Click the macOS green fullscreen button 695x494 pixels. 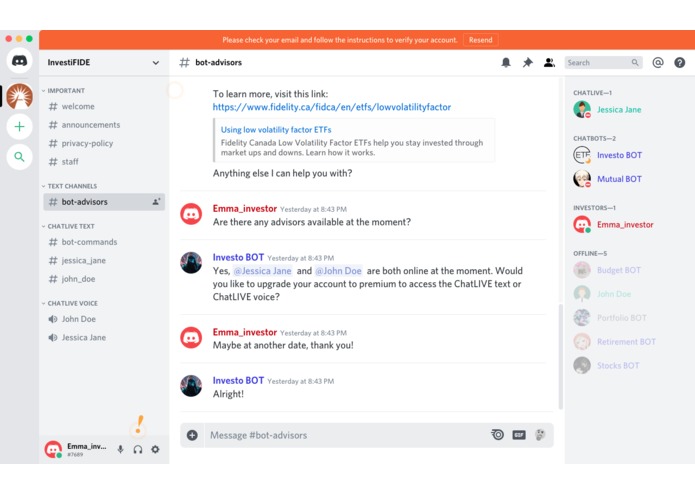pos(29,39)
